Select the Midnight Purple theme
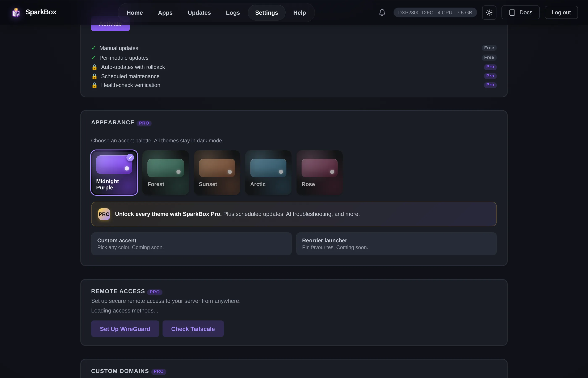 coord(114,173)
